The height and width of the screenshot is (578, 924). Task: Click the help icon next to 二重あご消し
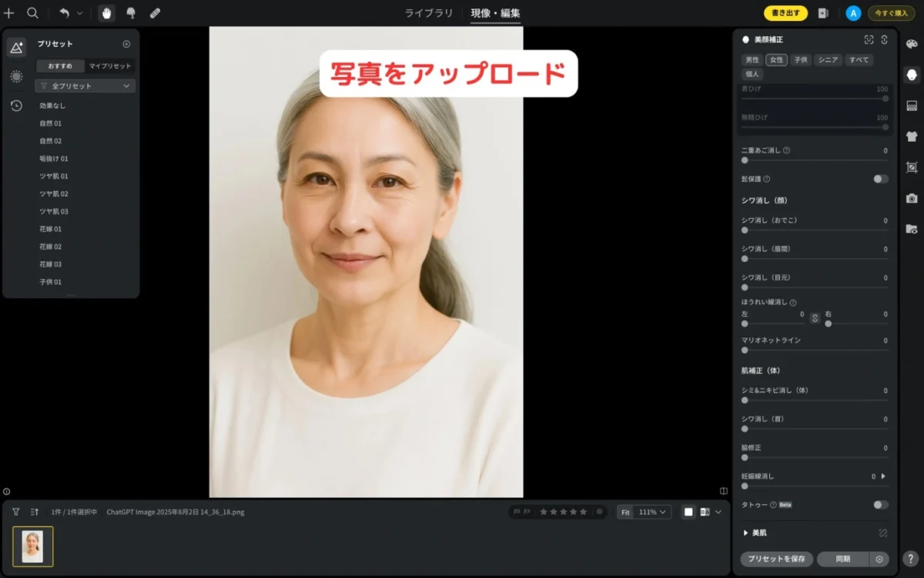click(786, 150)
